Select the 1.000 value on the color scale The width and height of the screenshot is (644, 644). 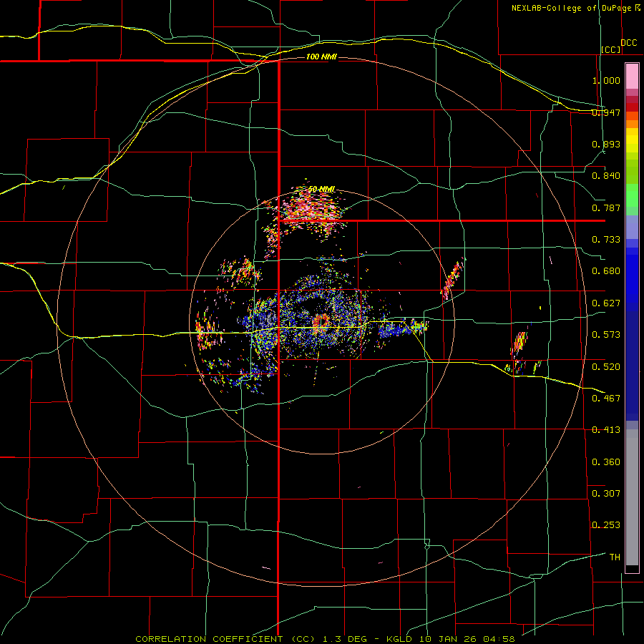pyautogui.click(x=606, y=80)
